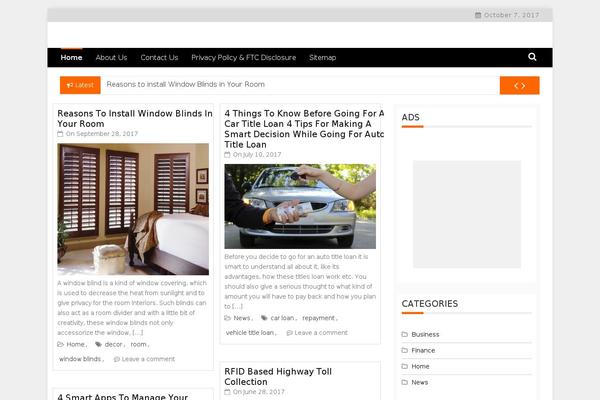Open post title Reasons To Install Window Blinds

(135, 119)
